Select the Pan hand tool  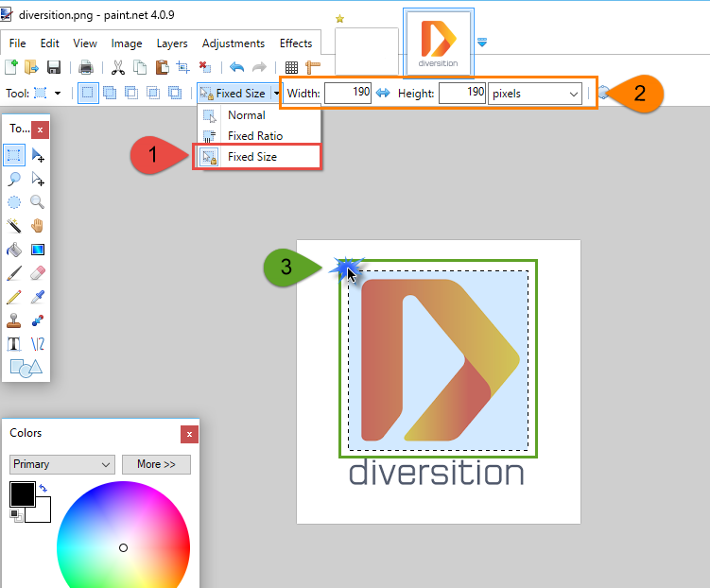[x=38, y=225]
